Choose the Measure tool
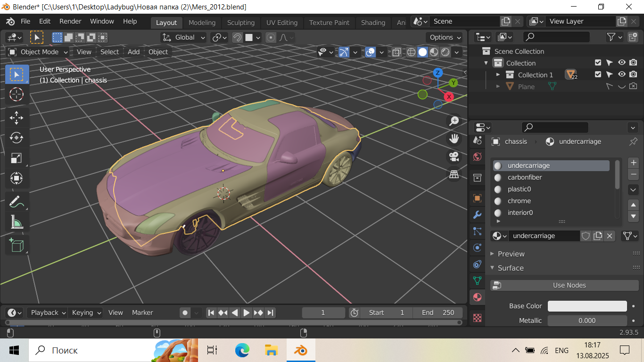This screenshot has height=362, width=644. [17, 222]
